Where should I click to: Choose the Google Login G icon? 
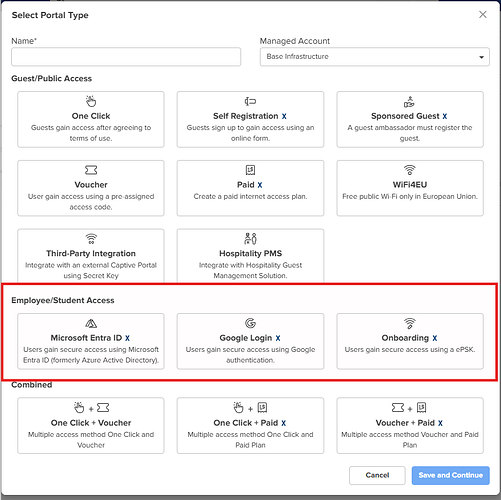click(x=250, y=323)
